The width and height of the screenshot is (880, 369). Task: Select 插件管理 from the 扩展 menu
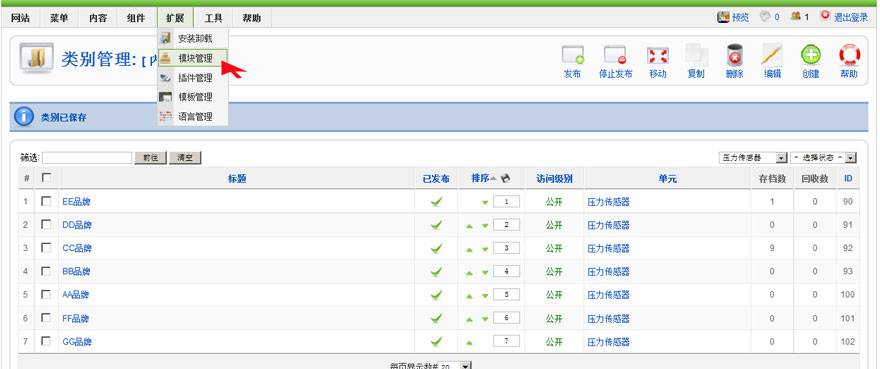pyautogui.click(x=192, y=78)
